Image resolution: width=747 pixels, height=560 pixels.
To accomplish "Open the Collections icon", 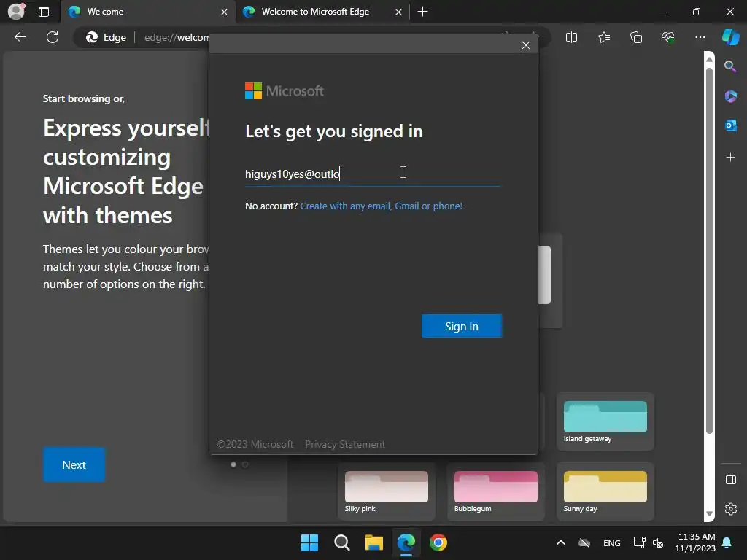I will [x=636, y=37].
